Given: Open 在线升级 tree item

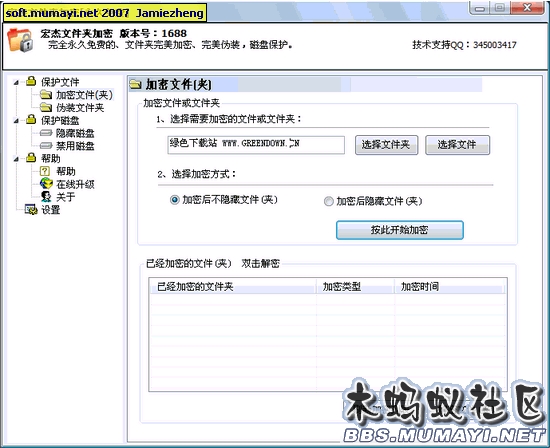Looking at the screenshot, I should pyautogui.click(x=75, y=184).
